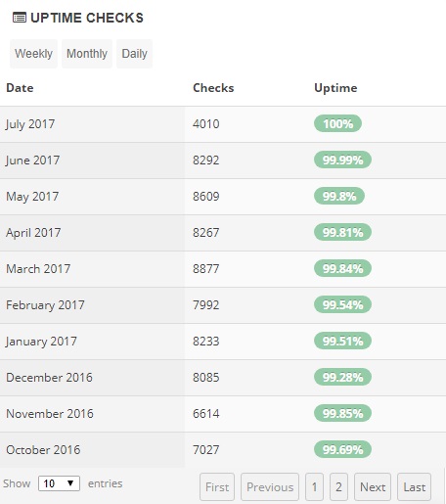This screenshot has width=446, height=504.
Task: Sort the table by Checks column
Action: click(213, 88)
